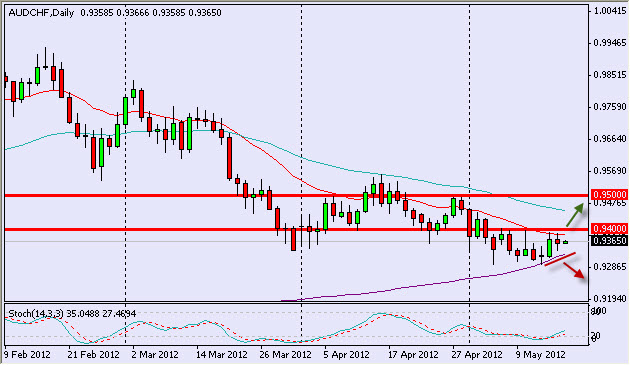Viewport: 630px width, 365px height.
Task: Select the upper red horizontal resistance line
Action: (x=296, y=196)
